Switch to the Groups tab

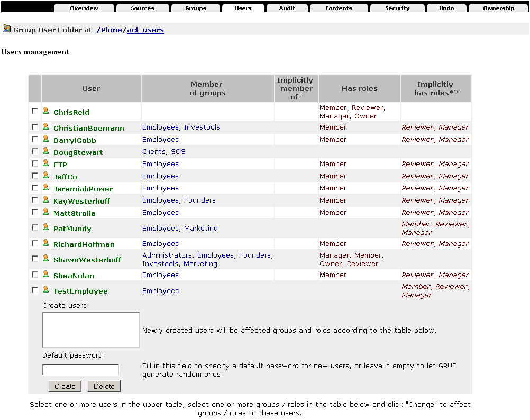point(196,8)
